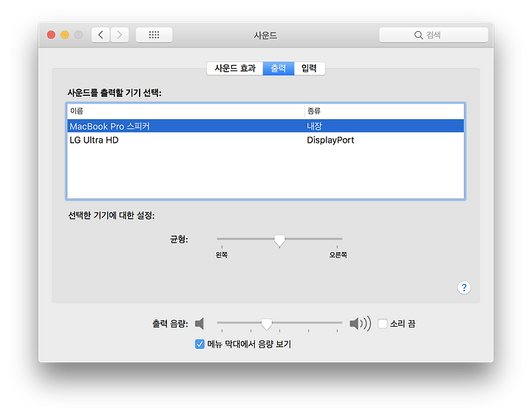This screenshot has width=532, height=417.
Task: Click the low volume speaker icon
Action: (x=199, y=324)
